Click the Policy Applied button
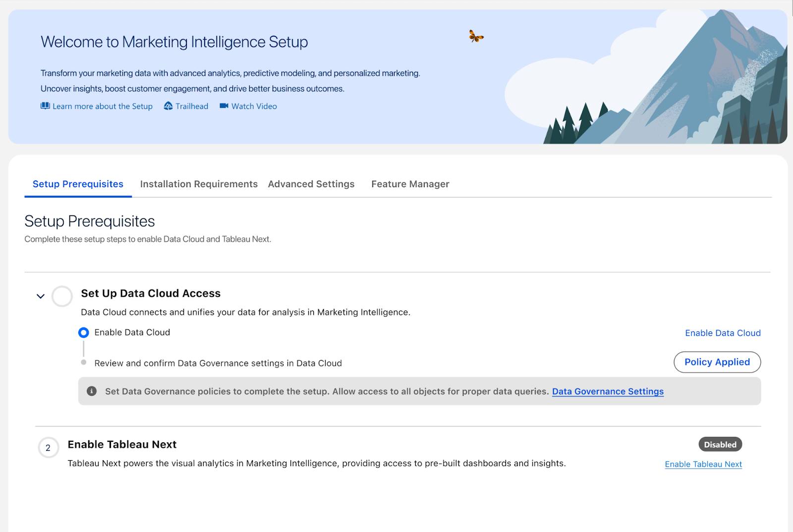The image size is (793, 532). coord(717,362)
